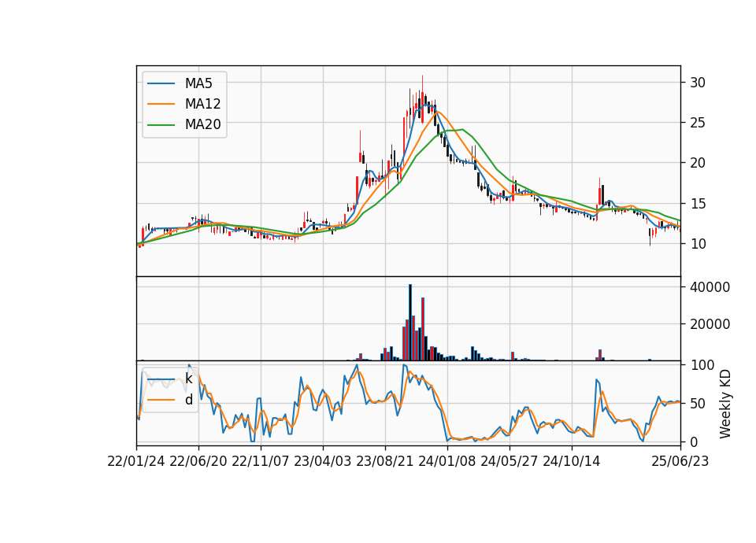The height and width of the screenshot is (543, 756).
Task: Click the volume axis value 20000
Action: [x=710, y=324]
